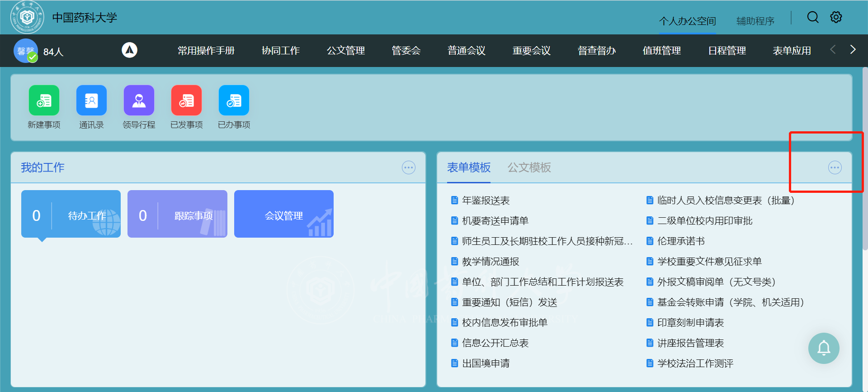Open the 领导行程 purple icon
This screenshot has height=392, width=868.
tap(139, 100)
